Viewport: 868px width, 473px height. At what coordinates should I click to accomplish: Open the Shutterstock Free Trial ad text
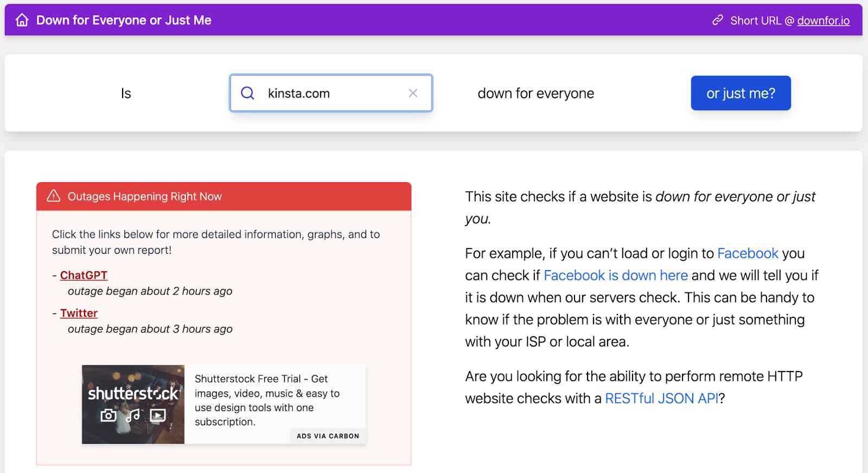tap(267, 400)
